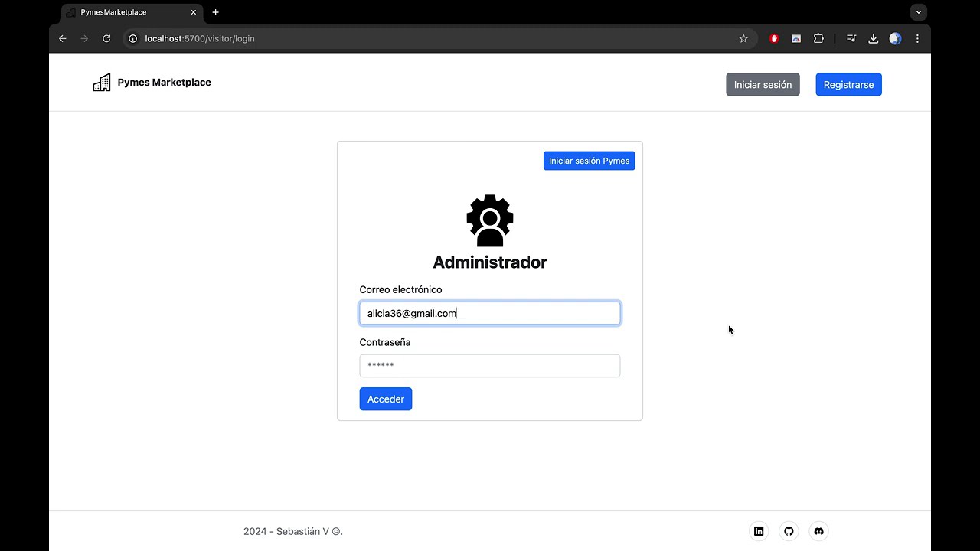Open the picture extension icon in the toolbar

796,38
